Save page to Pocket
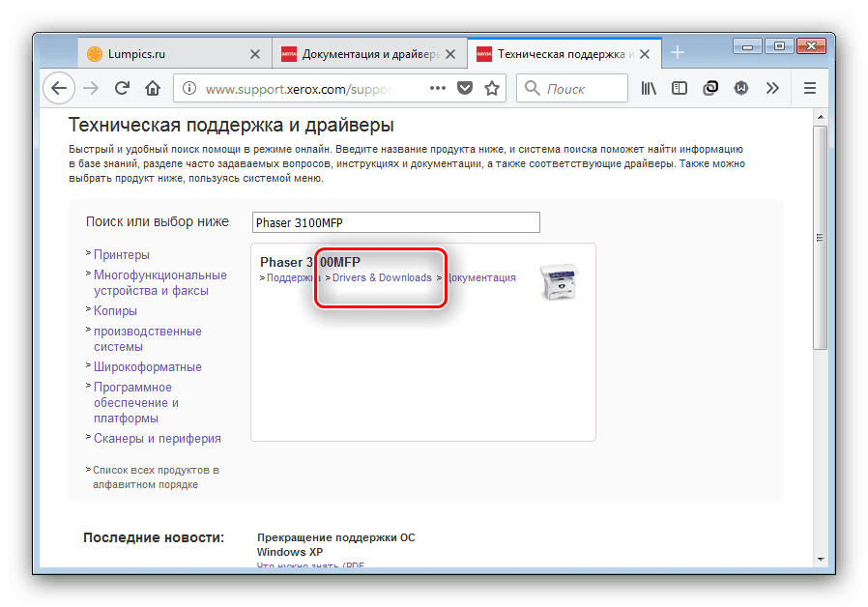868x607 pixels. 465,88
